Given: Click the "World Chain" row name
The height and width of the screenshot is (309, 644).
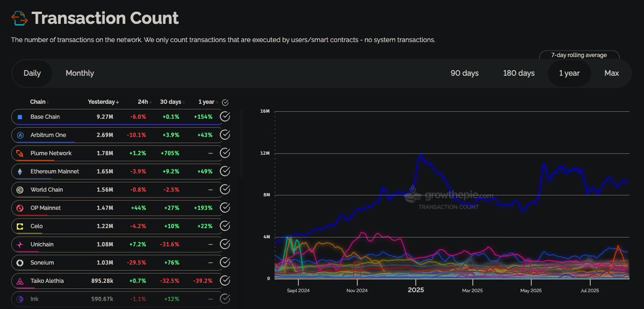Looking at the screenshot, I should point(47,190).
